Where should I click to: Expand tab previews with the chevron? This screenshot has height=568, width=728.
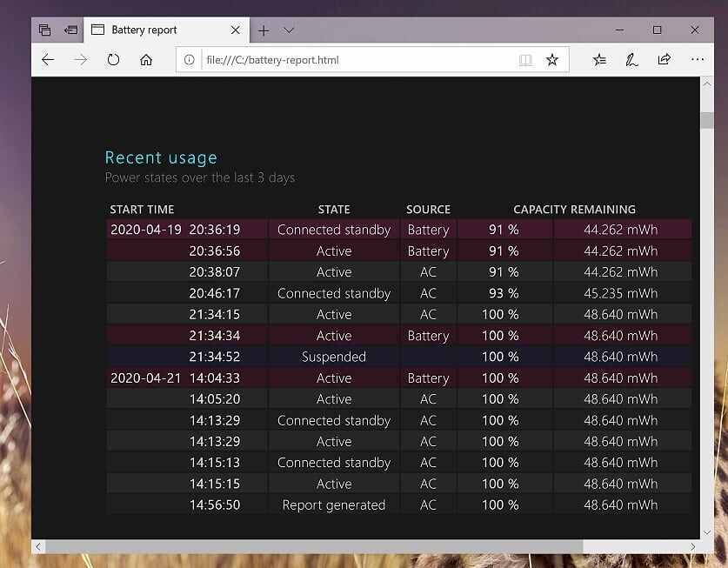coord(289,30)
